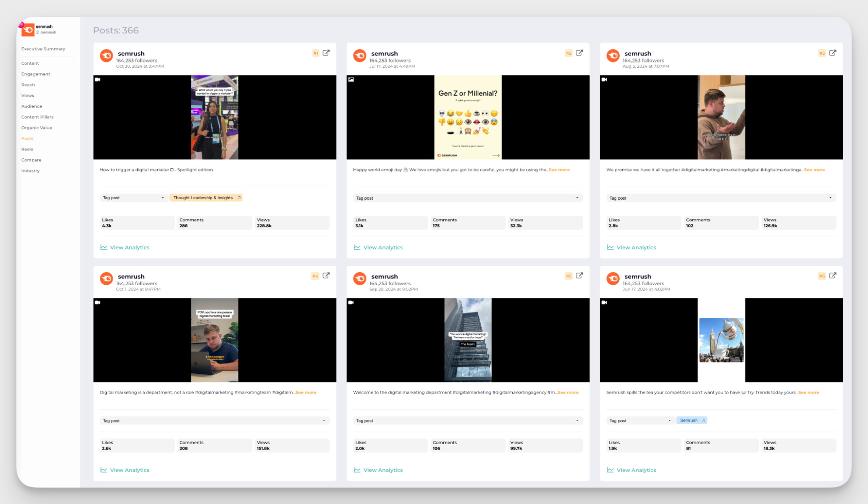This screenshot has width=868, height=504.
Task: Click semrush avatar on Jul 17 post
Action: coord(360,56)
